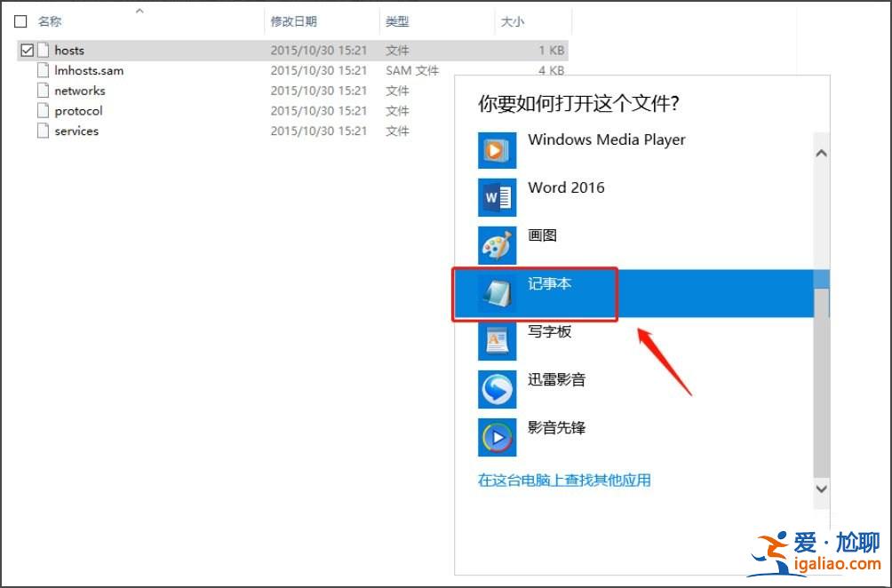892x588 pixels.
Task: Uncheck the hosts file checkbox
Action: pos(27,50)
